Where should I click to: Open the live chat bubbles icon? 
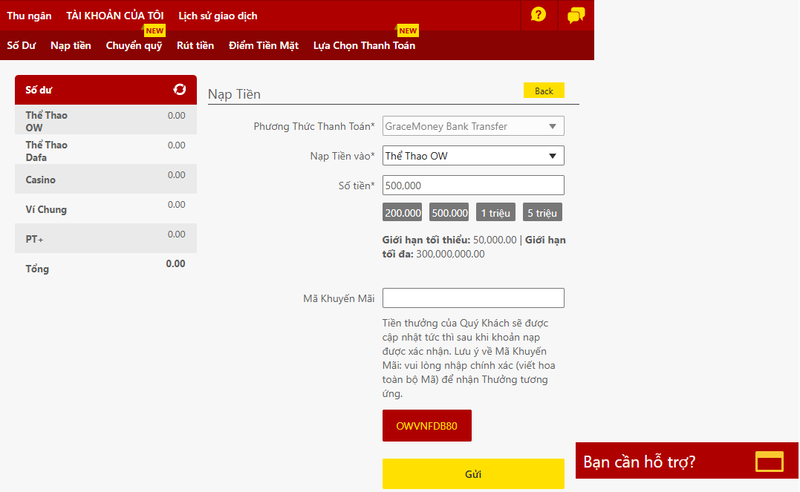575,15
